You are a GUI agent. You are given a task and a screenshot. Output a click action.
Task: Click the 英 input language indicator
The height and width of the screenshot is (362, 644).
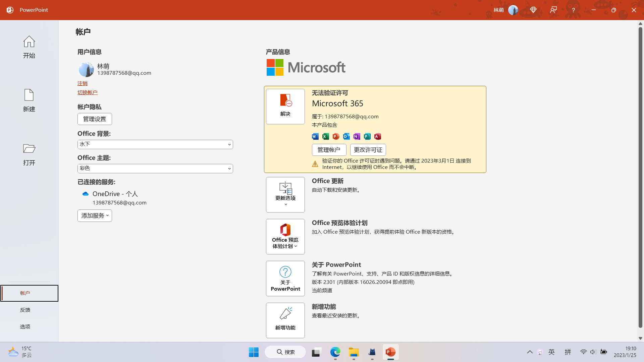552,352
